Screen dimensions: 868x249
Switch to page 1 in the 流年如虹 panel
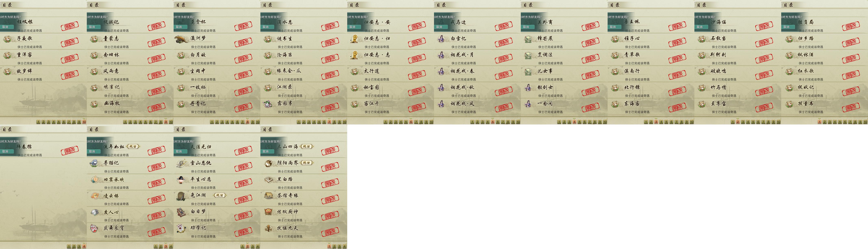pos(156,246)
